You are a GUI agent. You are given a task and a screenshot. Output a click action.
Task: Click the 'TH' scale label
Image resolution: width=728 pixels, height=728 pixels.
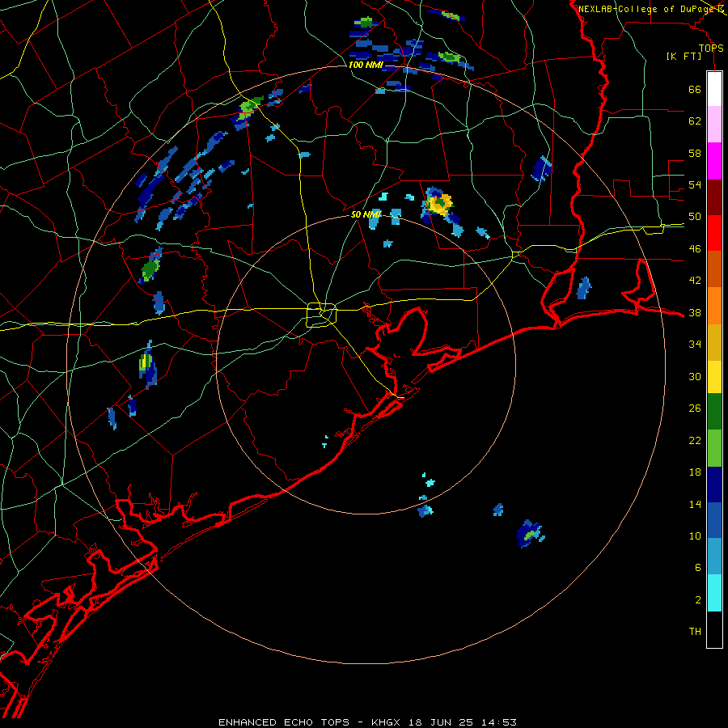coord(695,632)
